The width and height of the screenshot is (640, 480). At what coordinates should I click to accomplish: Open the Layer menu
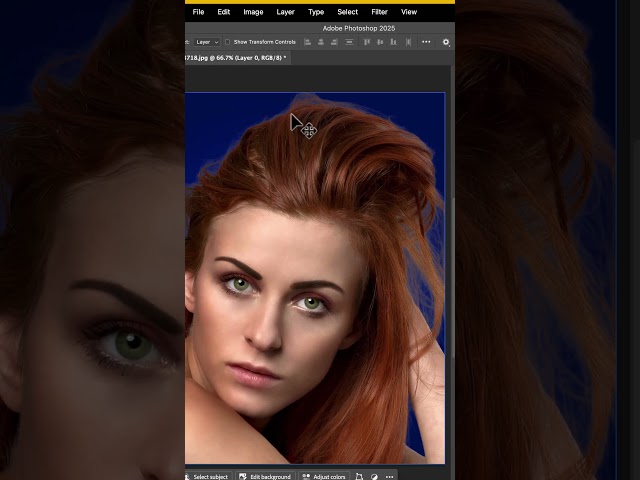[x=285, y=12]
